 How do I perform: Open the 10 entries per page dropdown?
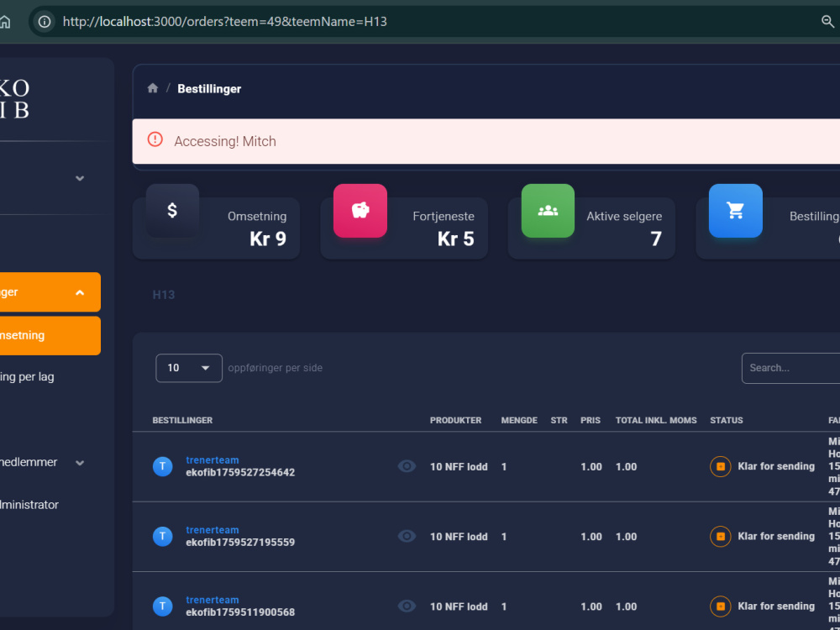pyautogui.click(x=188, y=368)
